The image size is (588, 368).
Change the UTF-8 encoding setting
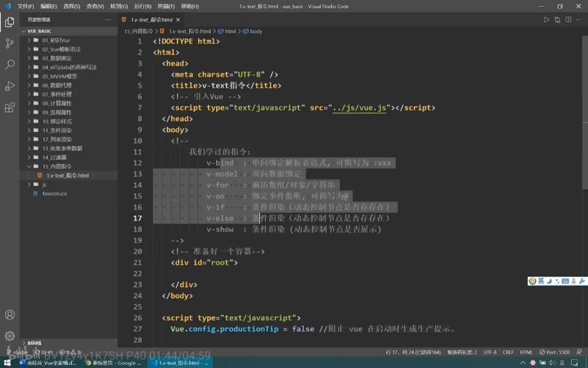click(x=490, y=352)
